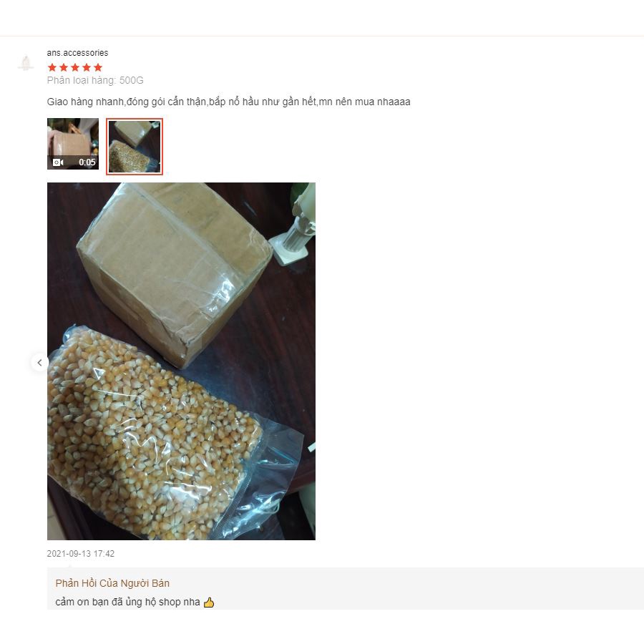
Task: Click the cardboard box in the large photo
Action: click(x=175, y=271)
